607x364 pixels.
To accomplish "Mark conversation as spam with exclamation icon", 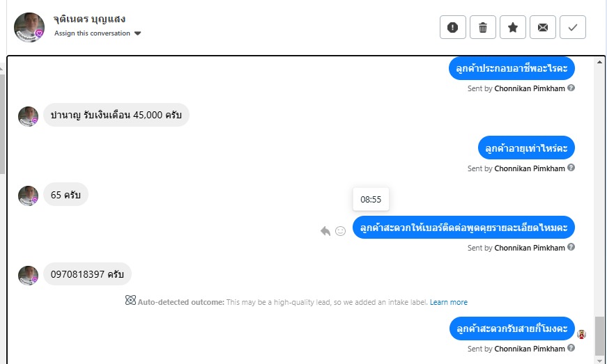I will point(453,27).
